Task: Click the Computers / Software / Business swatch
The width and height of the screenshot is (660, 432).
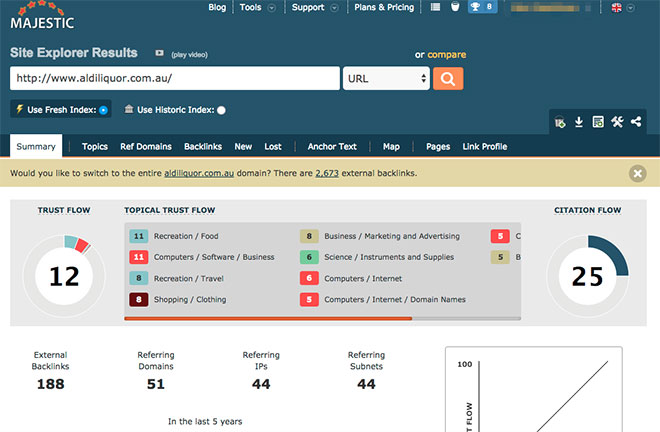Action: pyautogui.click(x=138, y=257)
